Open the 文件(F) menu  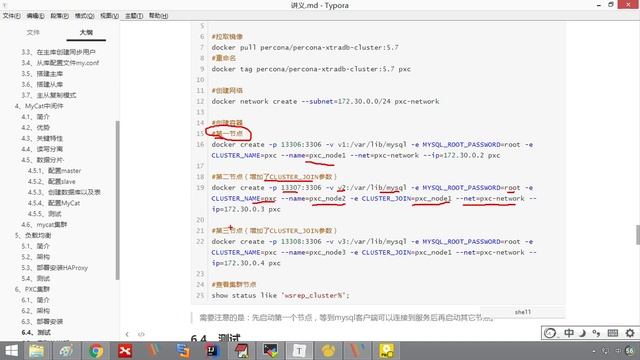[11, 16]
